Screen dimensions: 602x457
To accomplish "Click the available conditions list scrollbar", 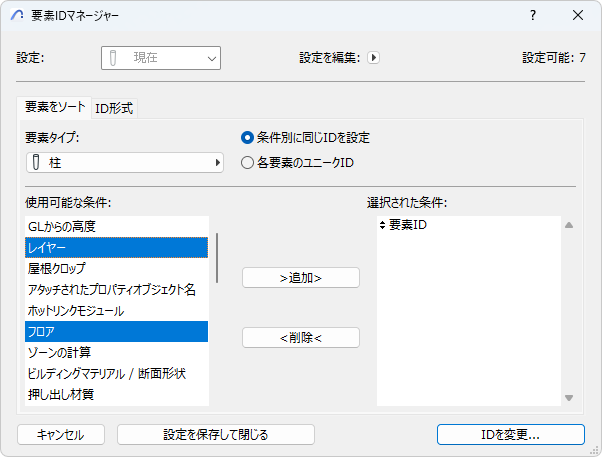I will [217, 258].
